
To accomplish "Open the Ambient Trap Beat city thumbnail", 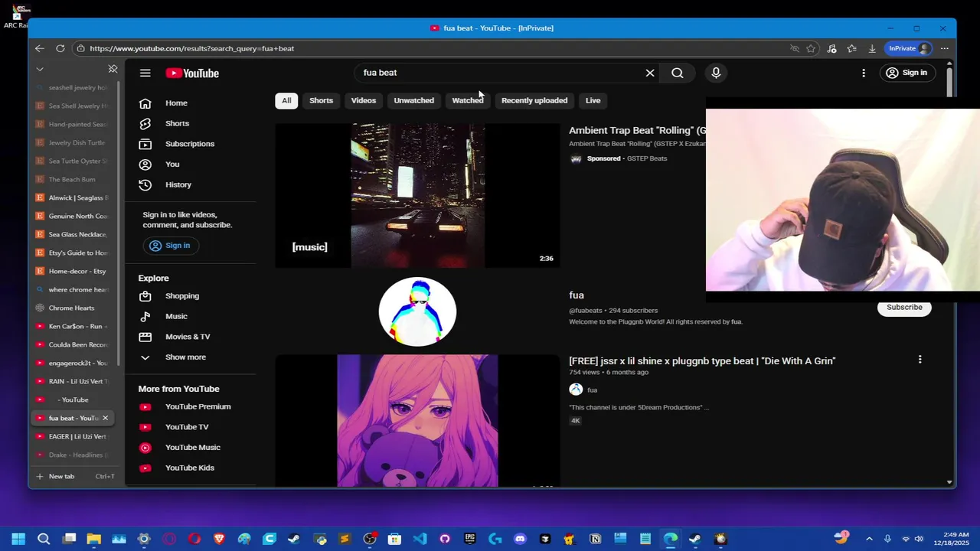I will pyautogui.click(x=417, y=196).
